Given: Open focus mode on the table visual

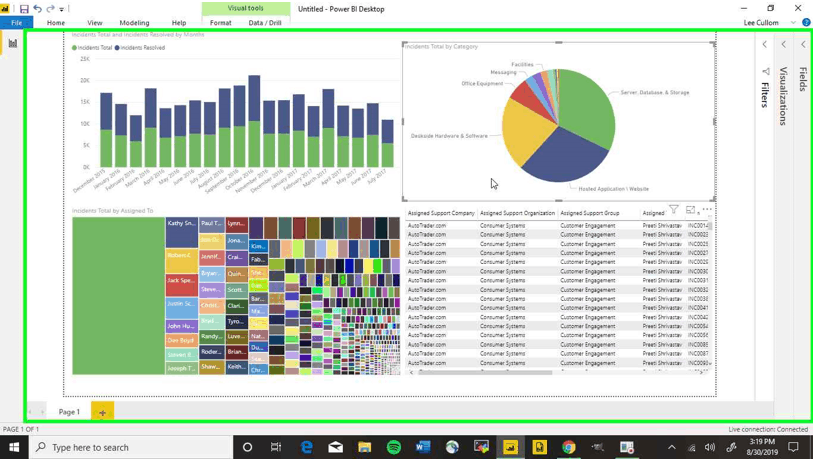Looking at the screenshot, I should click(x=690, y=210).
